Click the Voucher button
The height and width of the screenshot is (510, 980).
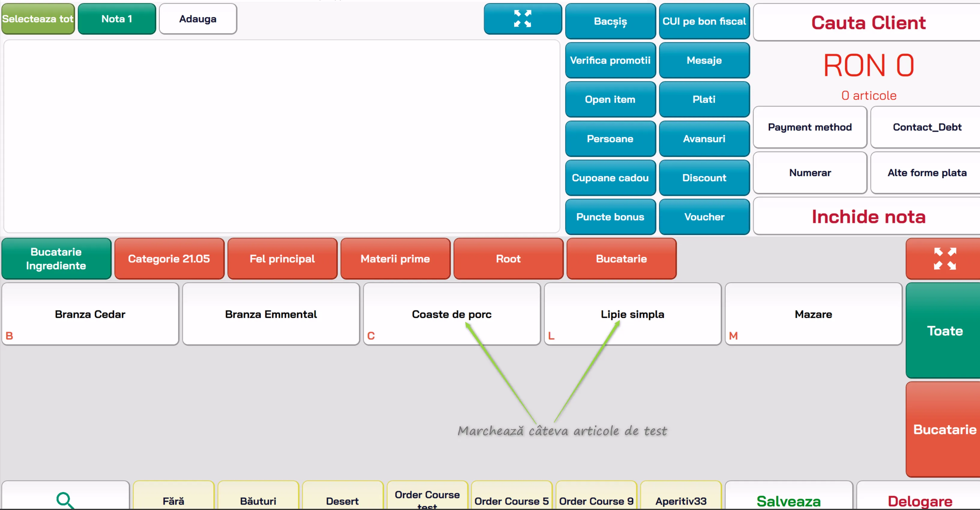coord(704,217)
